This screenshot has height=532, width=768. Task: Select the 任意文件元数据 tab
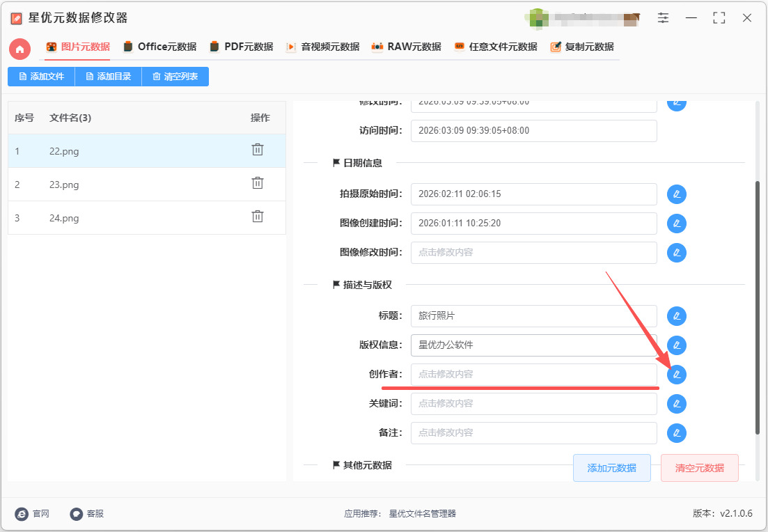496,47
